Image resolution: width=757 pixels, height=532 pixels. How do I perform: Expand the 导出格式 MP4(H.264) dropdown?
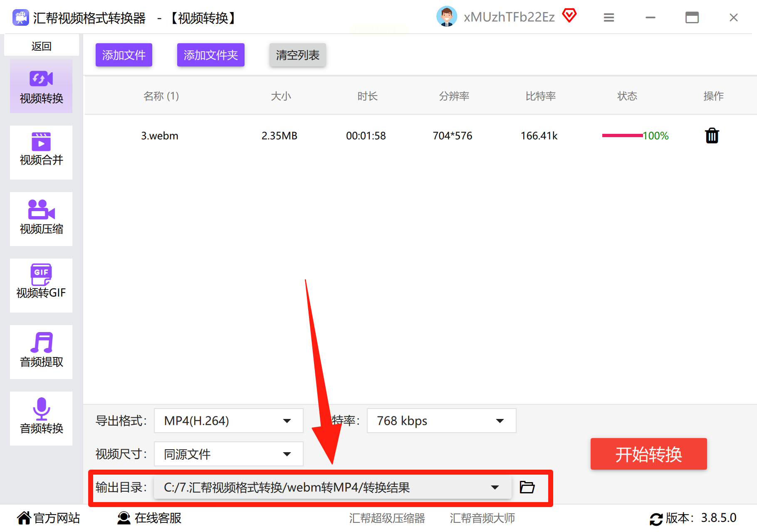click(229, 421)
